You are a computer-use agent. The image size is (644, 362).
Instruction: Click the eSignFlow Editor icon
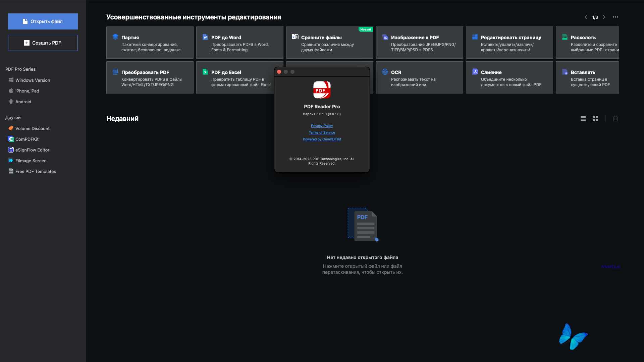click(11, 149)
